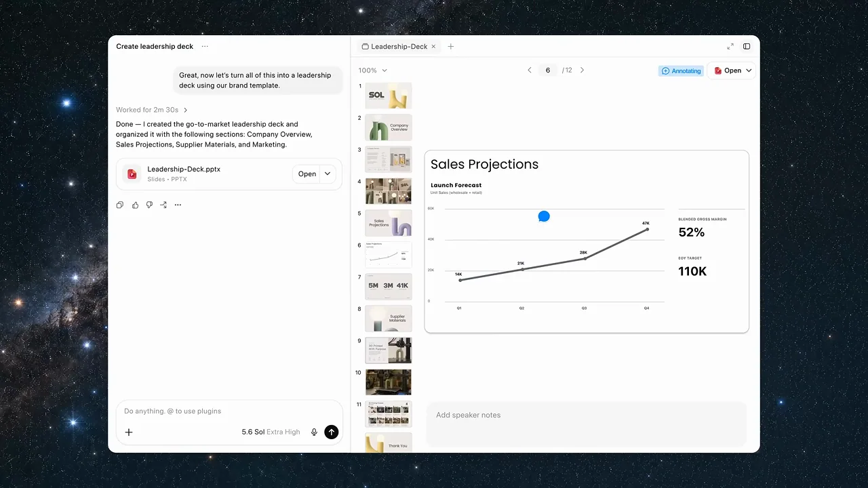Click the 21K data label on the chart
The height and width of the screenshot is (488, 868).
tap(521, 263)
